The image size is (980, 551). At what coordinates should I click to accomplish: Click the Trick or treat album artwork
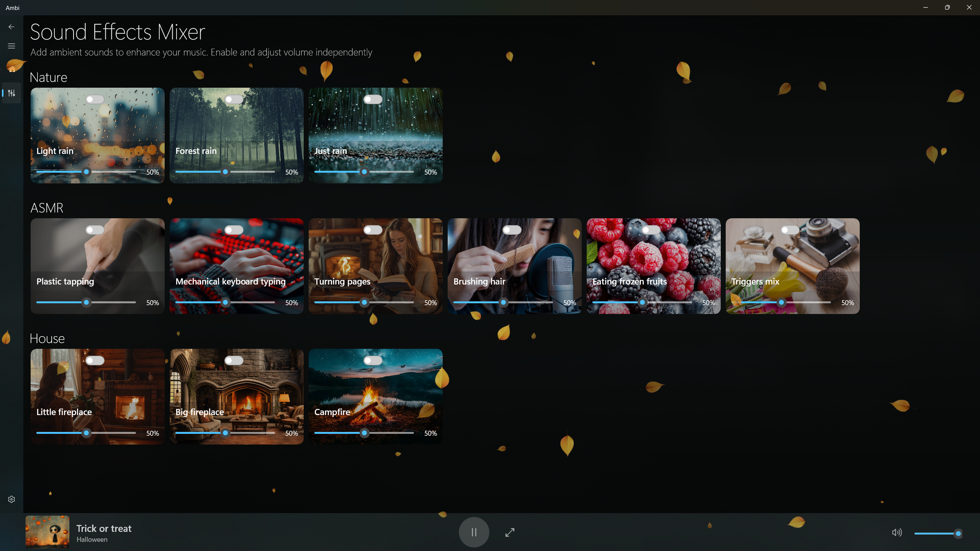[x=47, y=532]
